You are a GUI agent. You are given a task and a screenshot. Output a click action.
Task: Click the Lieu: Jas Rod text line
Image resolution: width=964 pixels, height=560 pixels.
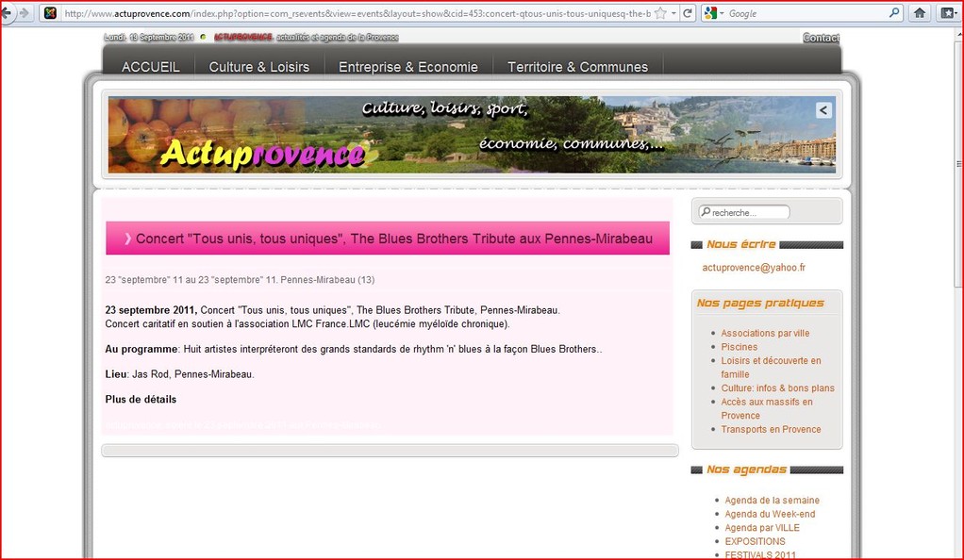tap(179, 373)
